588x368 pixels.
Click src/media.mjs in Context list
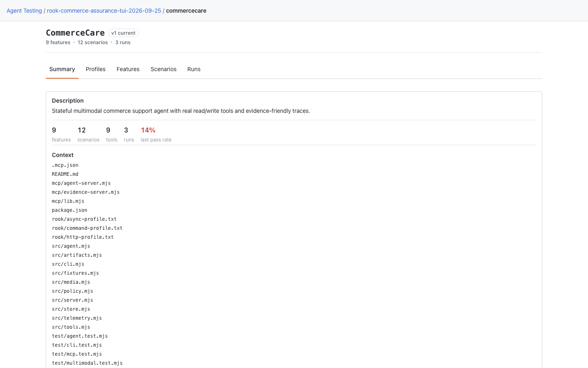tap(71, 282)
